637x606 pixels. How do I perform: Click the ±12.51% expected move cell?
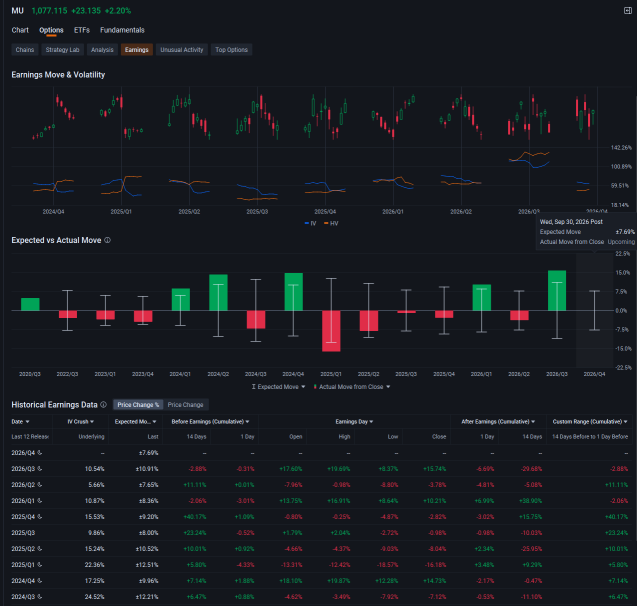pos(147,565)
